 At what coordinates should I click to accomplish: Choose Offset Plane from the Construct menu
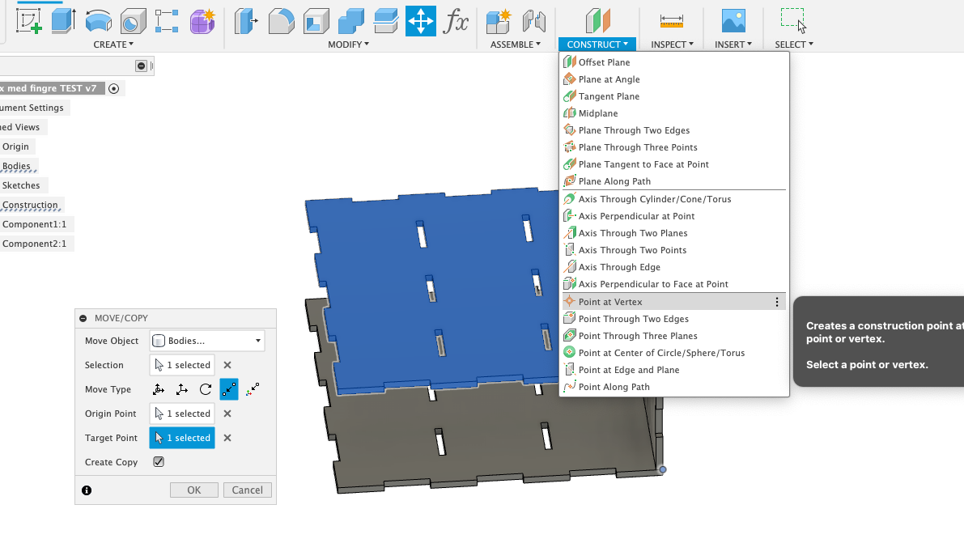point(605,62)
